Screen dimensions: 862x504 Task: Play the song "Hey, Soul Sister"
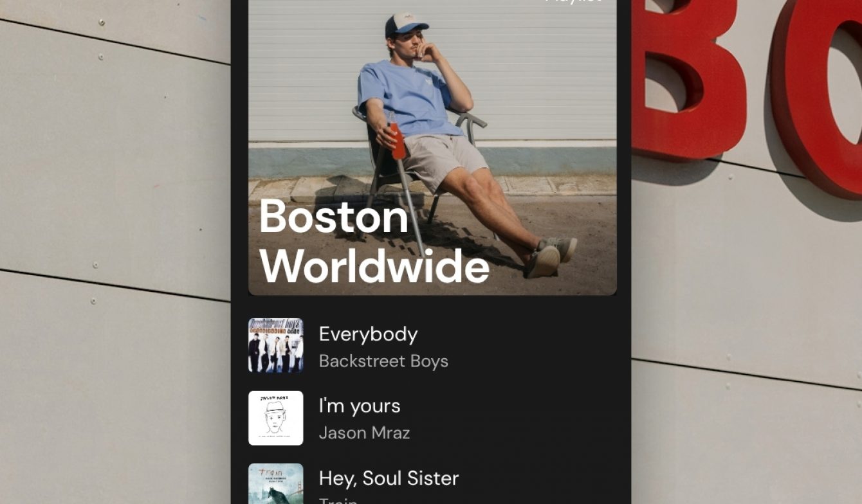click(x=389, y=478)
